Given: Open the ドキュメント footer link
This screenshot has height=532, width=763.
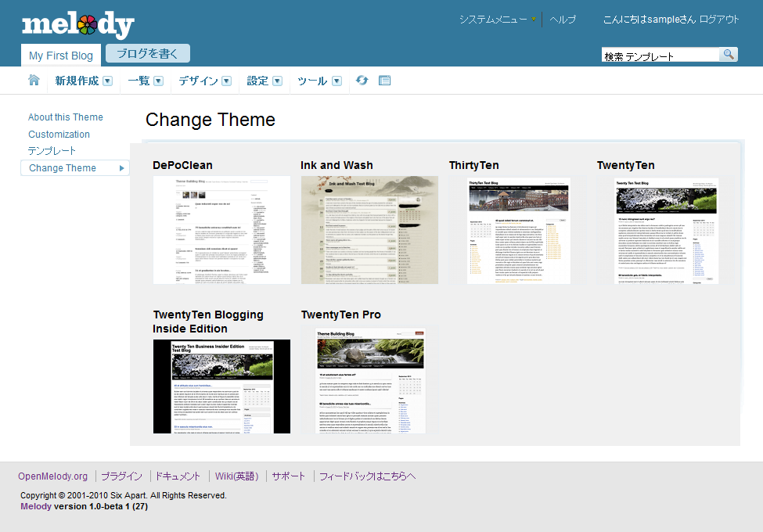Looking at the screenshot, I should coord(178,476).
